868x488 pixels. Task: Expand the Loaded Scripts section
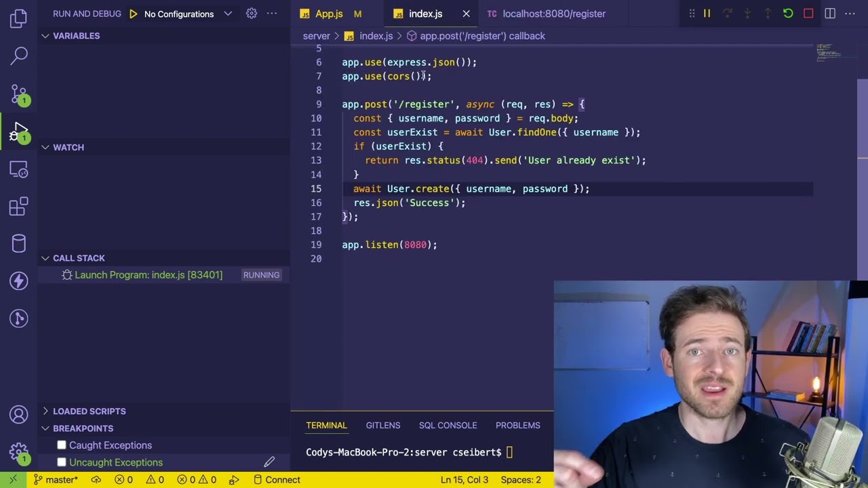point(45,411)
